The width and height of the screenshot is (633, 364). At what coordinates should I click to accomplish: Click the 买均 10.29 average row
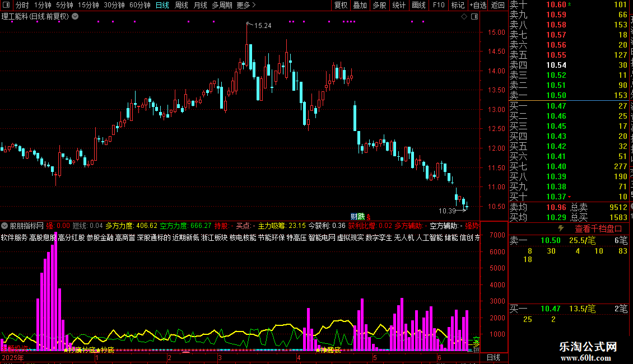pos(538,217)
